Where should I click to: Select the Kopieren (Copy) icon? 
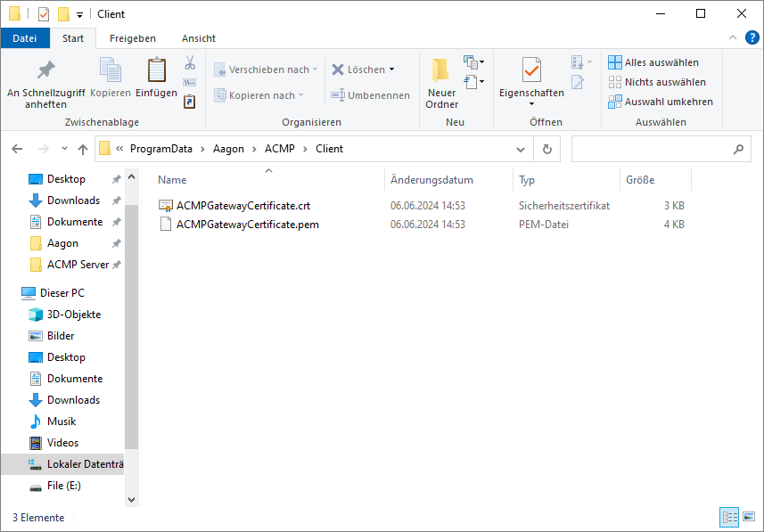[x=109, y=69]
